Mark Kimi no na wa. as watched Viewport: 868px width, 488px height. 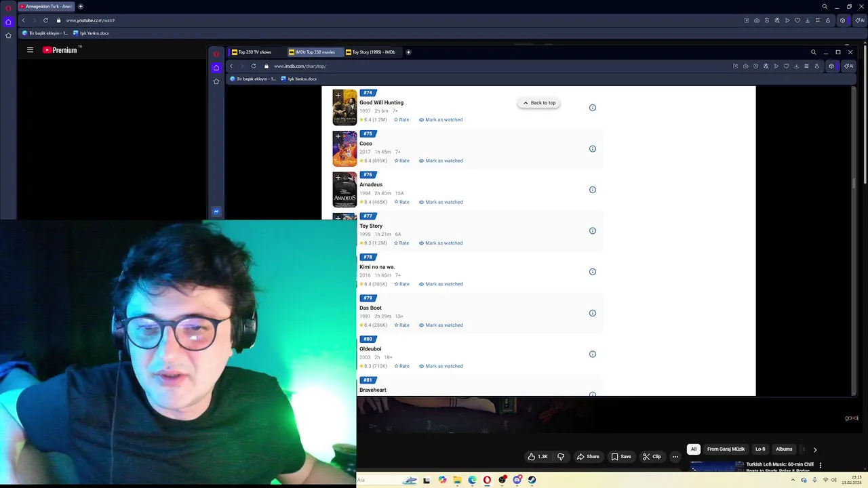(x=441, y=284)
